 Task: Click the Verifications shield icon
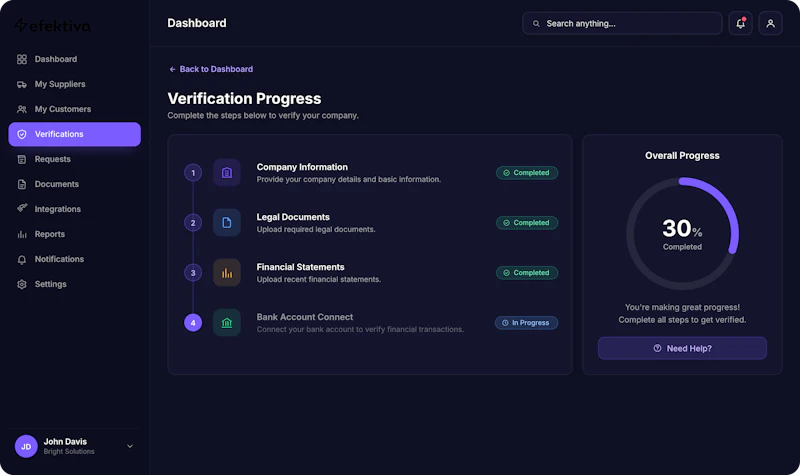pyautogui.click(x=21, y=134)
